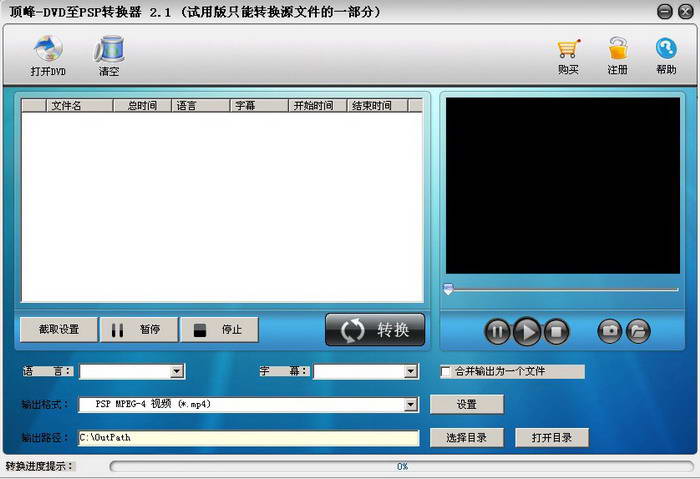The height and width of the screenshot is (479, 700).
Task: Expand the 字幕 subtitle dropdown
Action: 410,371
